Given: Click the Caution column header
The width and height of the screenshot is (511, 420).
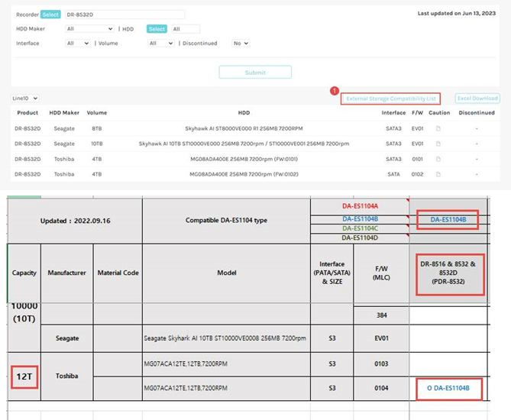Looking at the screenshot, I should 439,113.
